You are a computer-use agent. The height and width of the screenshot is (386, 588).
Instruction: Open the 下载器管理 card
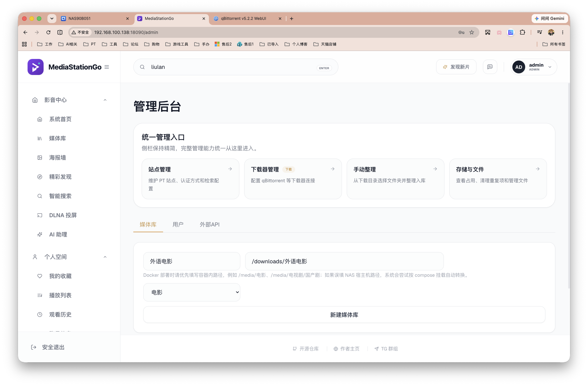[x=293, y=179]
